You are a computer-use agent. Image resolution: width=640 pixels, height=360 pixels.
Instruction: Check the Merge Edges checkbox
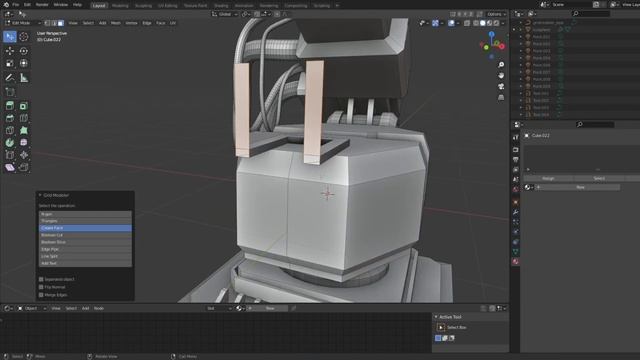point(41,295)
